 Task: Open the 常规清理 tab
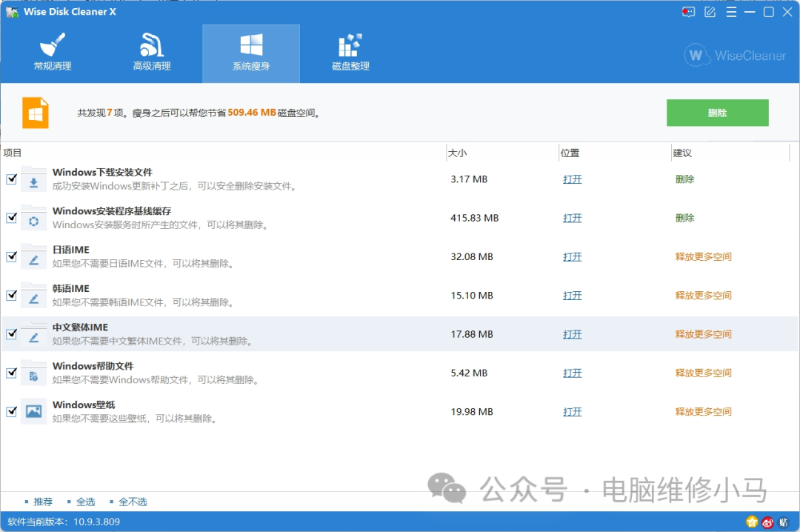52,53
